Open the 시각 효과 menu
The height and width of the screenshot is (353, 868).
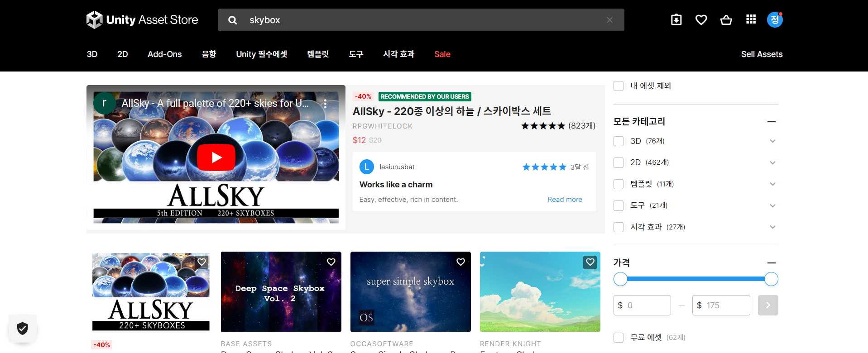point(399,54)
